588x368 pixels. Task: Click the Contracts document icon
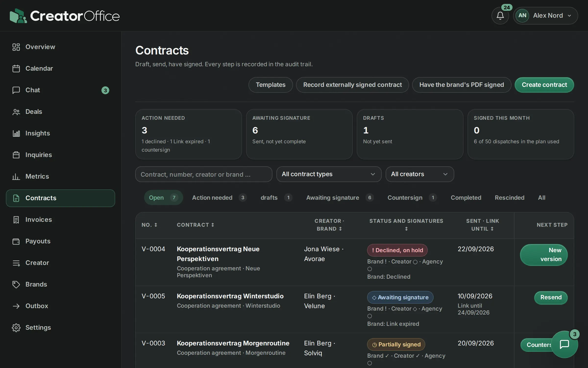click(x=16, y=198)
